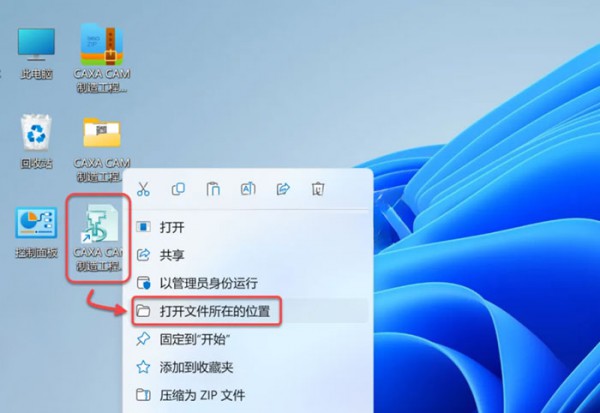Select the 控制面板 control panel icon
This screenshot has width=600, height=413.
point(36,233)
